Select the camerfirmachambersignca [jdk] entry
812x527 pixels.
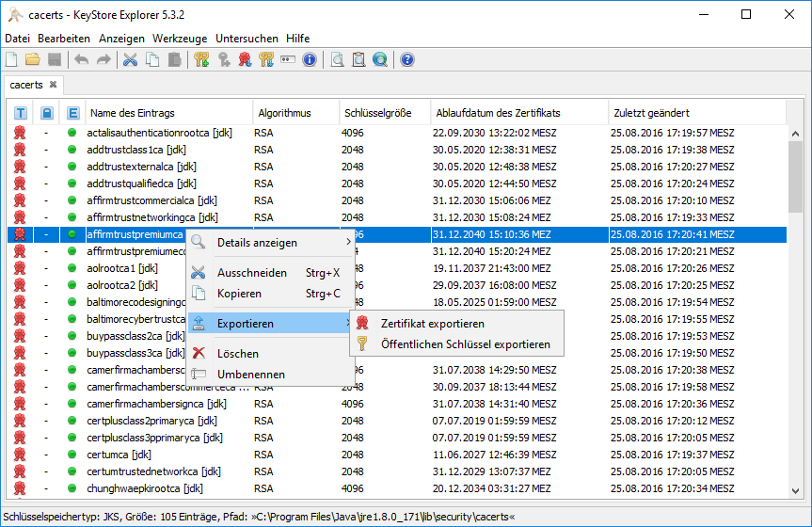156,404
